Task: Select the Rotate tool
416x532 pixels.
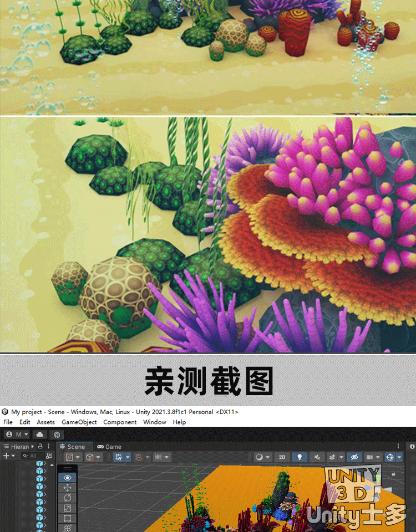Action: pos(68,498)
